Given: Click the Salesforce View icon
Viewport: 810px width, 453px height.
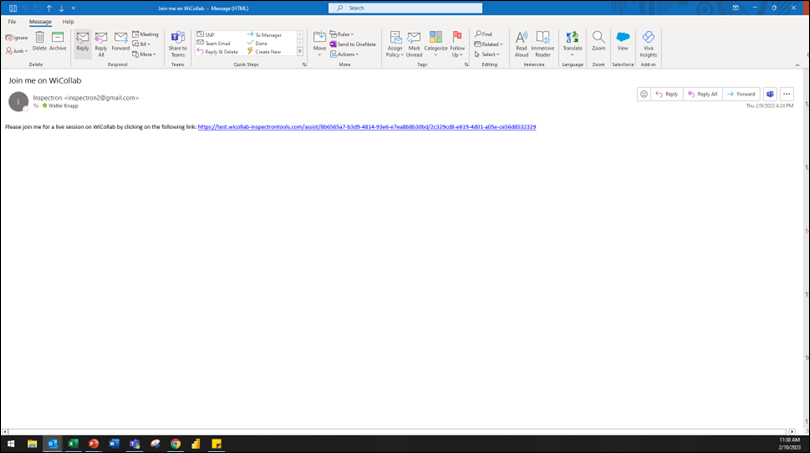Looking at the screenshot, I should coord(622,40).
